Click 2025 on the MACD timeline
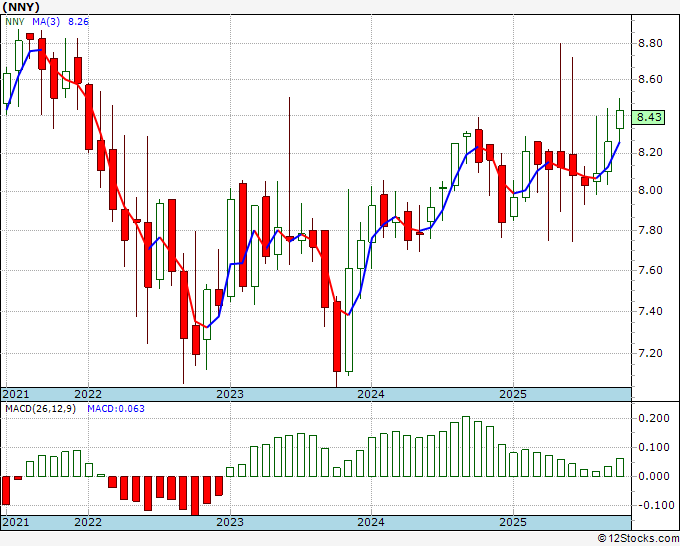The width and height of the screenshot is (680, 546). click(513, 522)
